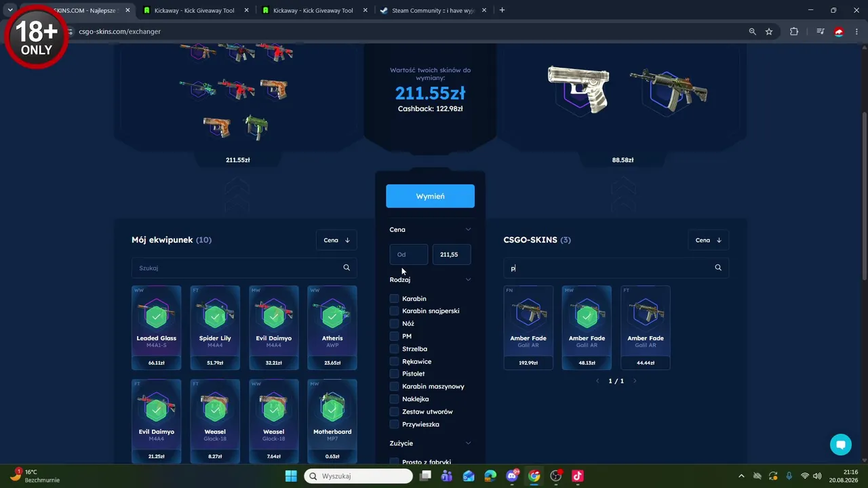Click the Evil Daimyo card priced 32.21zł
This screenshot has width=868, height=488.
pyautogui.click(x=274, y=328)
